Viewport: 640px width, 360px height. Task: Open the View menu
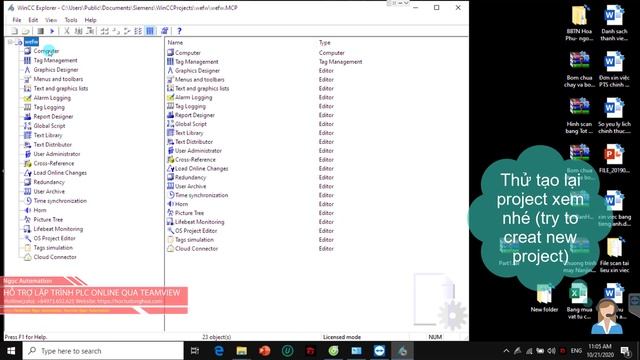[x=51, y=20]
